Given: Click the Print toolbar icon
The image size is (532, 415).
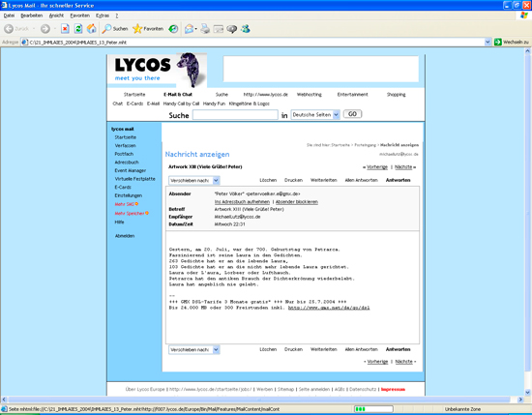Looking at the screenshot, I should point(205,29).
